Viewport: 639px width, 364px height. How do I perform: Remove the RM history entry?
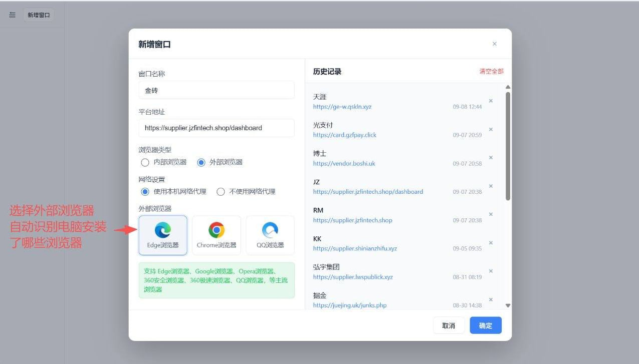click(x=491, y=214)
